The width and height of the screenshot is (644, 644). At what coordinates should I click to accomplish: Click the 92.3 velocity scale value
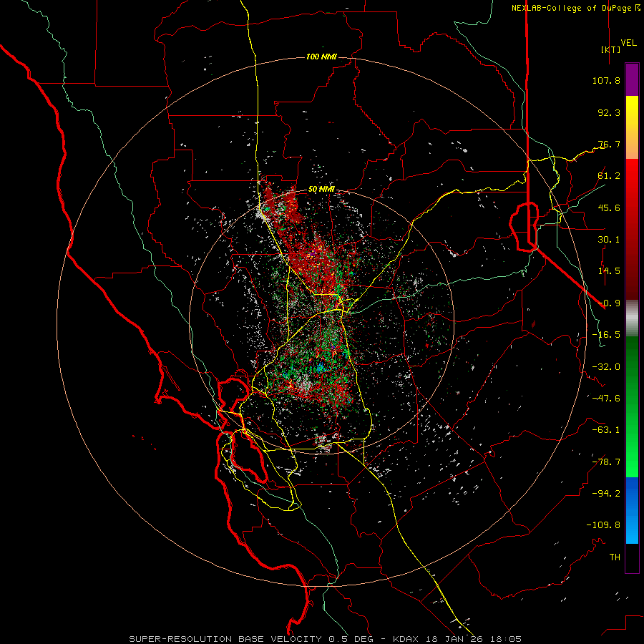coord(609,112)
